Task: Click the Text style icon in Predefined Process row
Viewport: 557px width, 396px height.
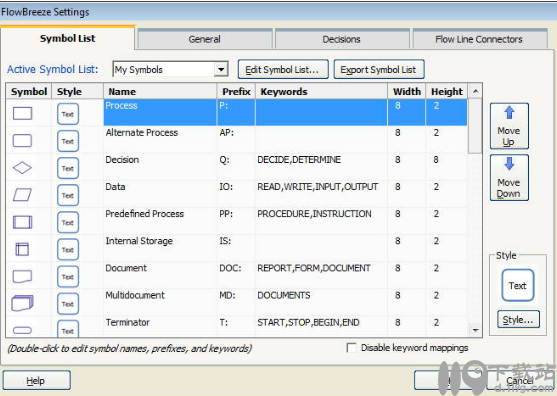Action: coord(68,222)
